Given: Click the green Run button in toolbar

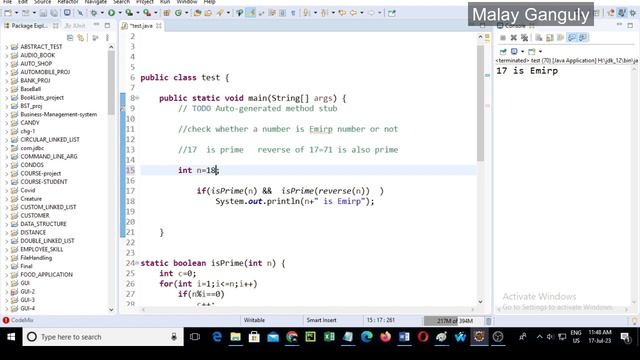Looking at the screenshot, I should coord(111,13).
